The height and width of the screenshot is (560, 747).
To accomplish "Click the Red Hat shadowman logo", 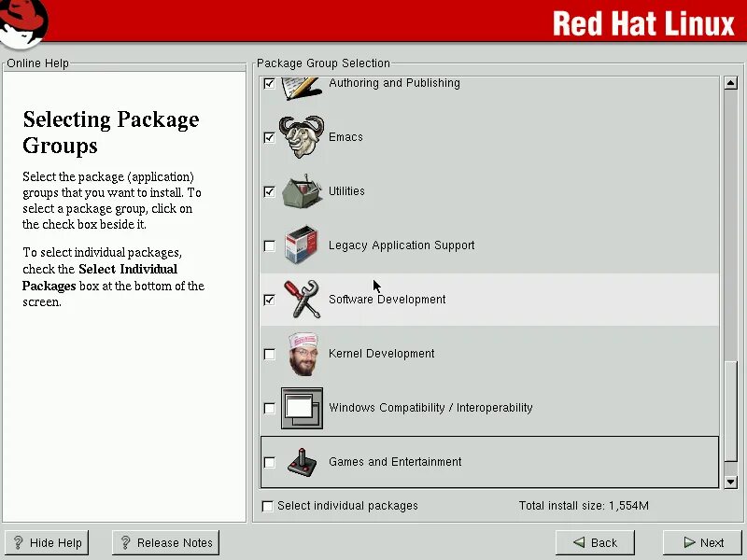I will point(24,24).
